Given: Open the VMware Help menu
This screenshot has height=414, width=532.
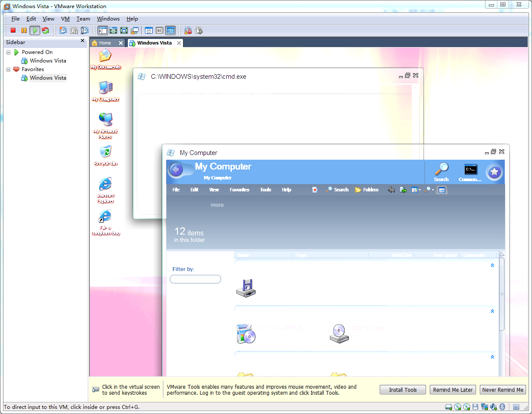Looking at the screenshot, I should pyautogui.click(x=132, y=19).
